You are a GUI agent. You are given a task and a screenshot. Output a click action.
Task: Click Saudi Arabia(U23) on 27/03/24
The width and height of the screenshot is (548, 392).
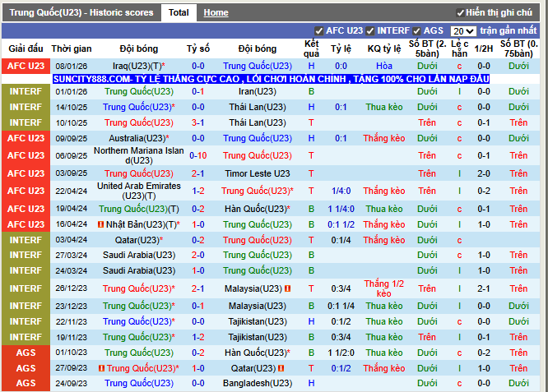pyautogui.click(x=139, y=255)
